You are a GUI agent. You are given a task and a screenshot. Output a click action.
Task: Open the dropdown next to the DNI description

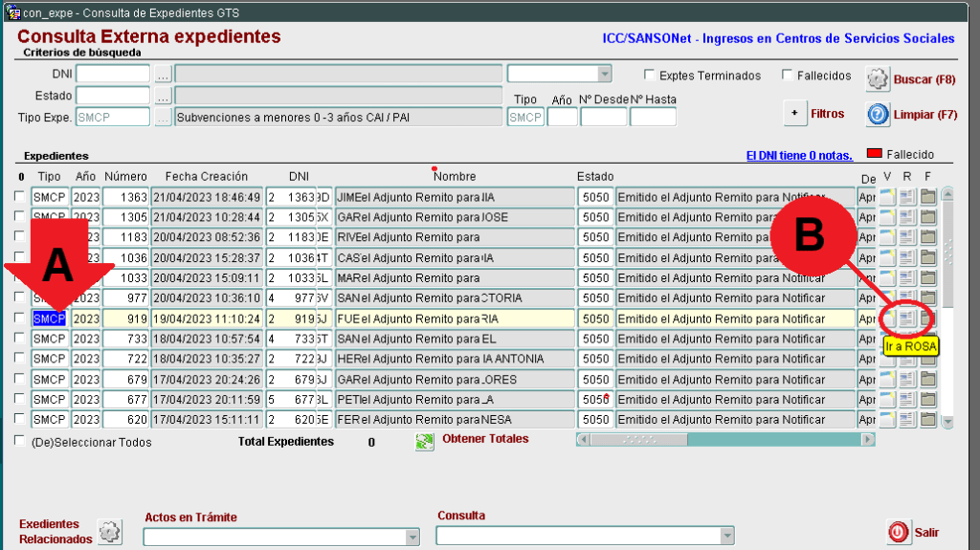[x=603, y=75]
